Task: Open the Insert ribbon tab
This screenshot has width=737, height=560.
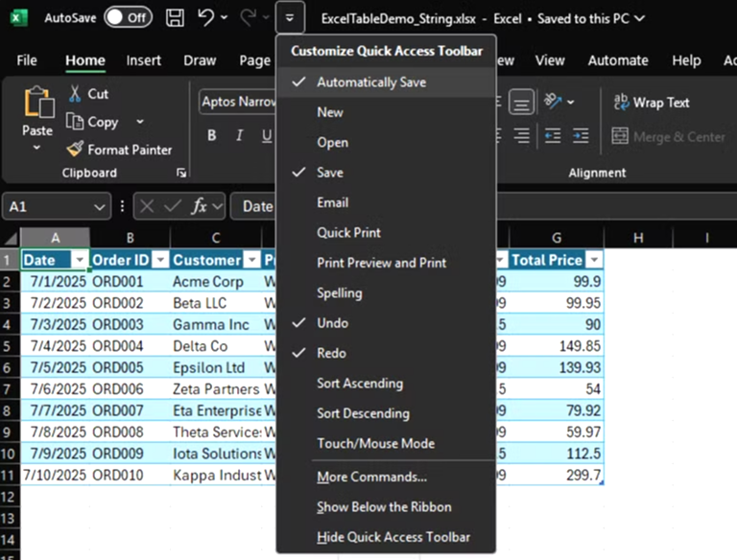Action: (143, 60)
